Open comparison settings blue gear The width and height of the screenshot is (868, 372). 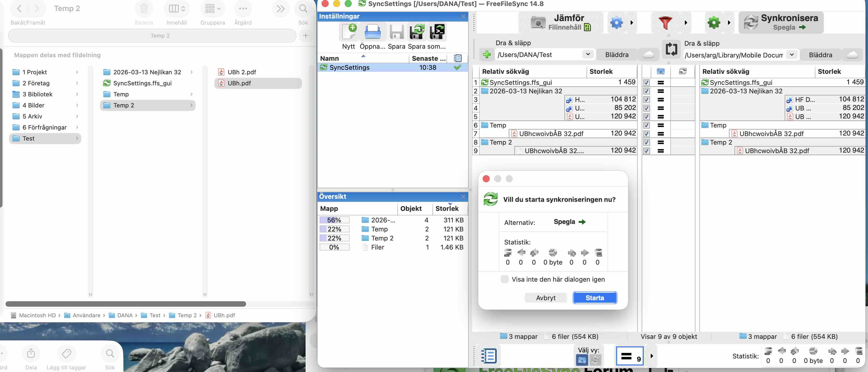[x=616, y=23]
